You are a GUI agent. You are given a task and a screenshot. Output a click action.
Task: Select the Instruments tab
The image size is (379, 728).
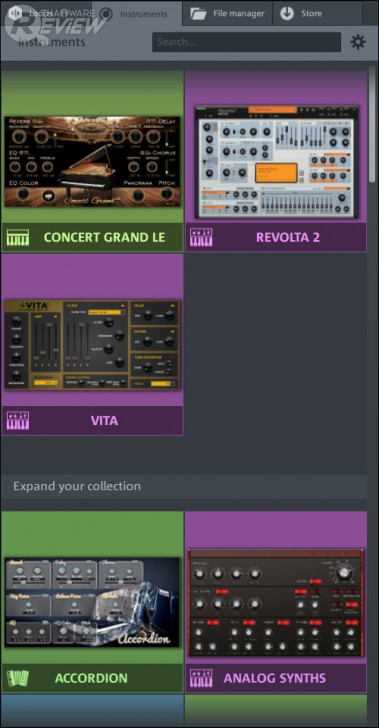click(x=137, y=14)
